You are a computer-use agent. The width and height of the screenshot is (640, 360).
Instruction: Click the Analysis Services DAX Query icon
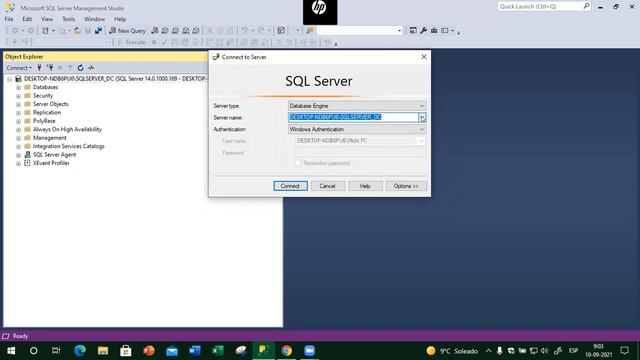[196, 31]
